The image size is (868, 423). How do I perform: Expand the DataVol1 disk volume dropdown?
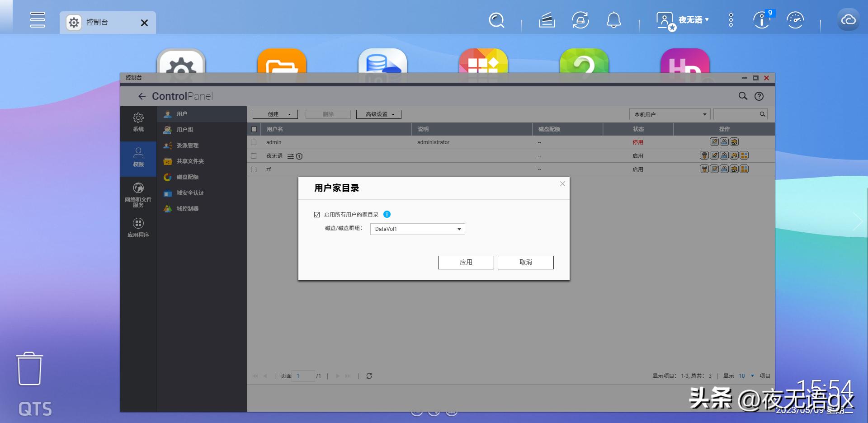click(417, 229)
